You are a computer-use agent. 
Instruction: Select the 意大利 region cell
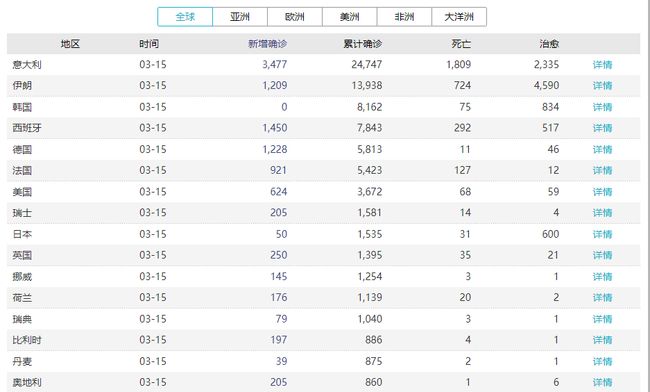[27, 65]
